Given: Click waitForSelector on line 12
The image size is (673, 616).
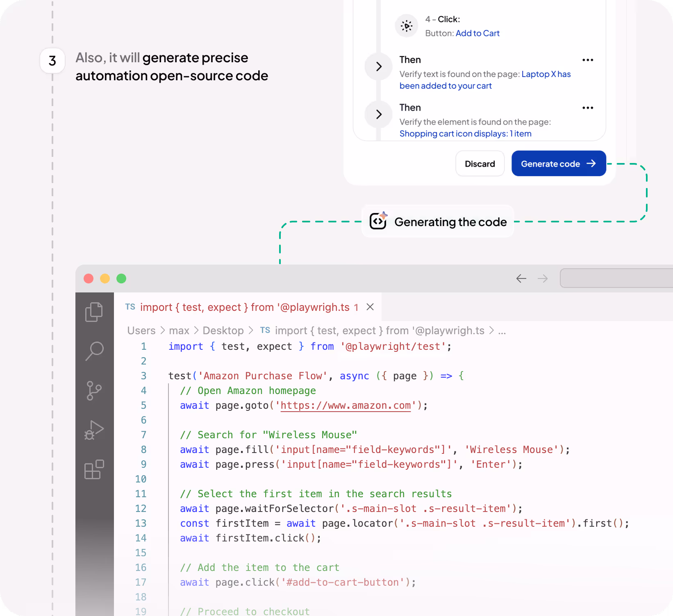Looking at the screenshot, I should click(289, 509).
